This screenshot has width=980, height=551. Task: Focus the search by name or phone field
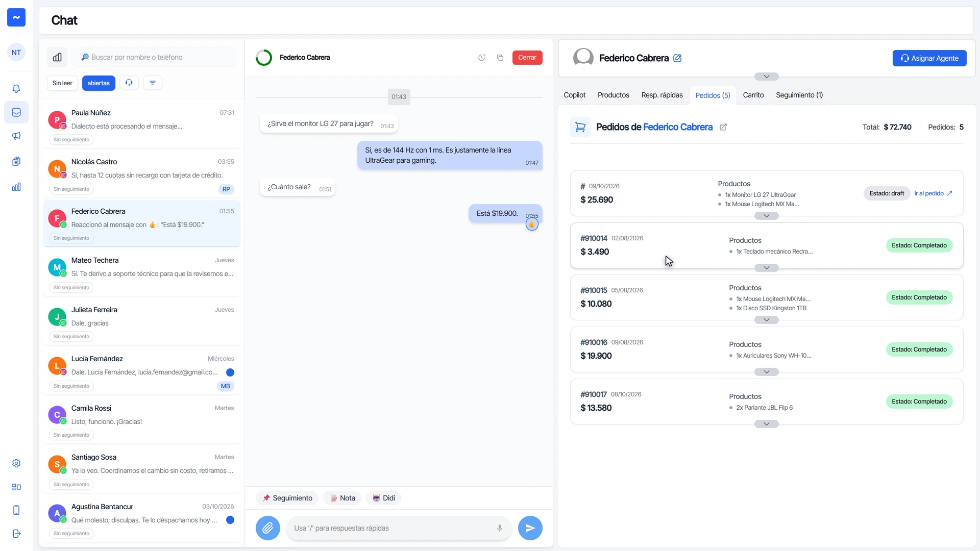[x=154, y=57]
